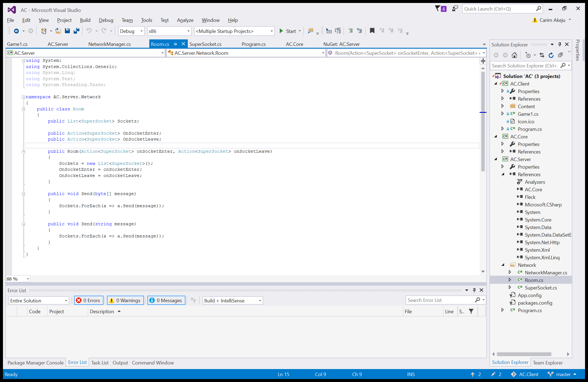Screen dimensions: 588x382
Task: Click Sync with Active Document icon
Action: coord(542,55)
